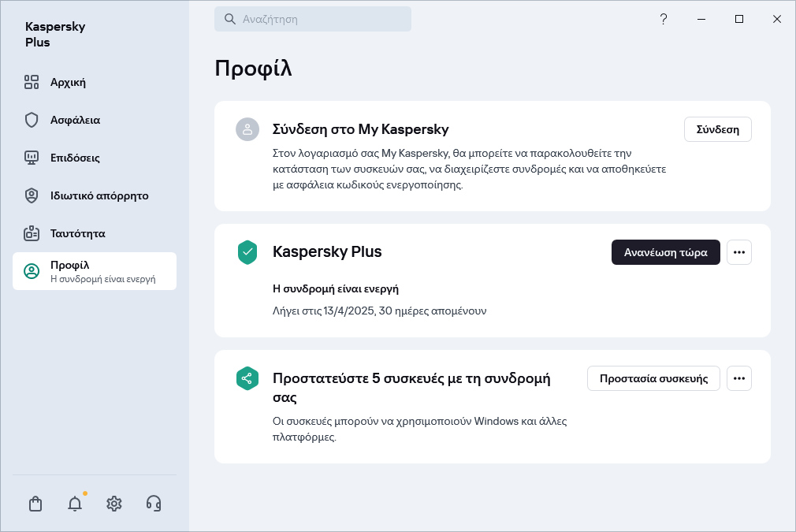Click the help question mark icon
The image size is (796, 532).
coord(664,19)
